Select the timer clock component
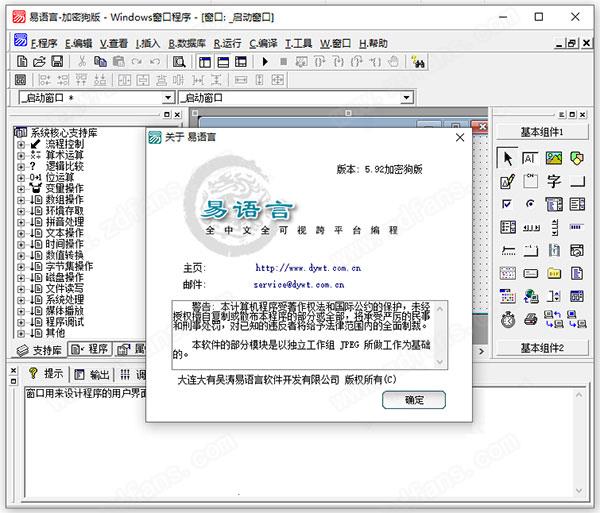The height and width of the screenshot is (513, 600). (x=508, y=320)
